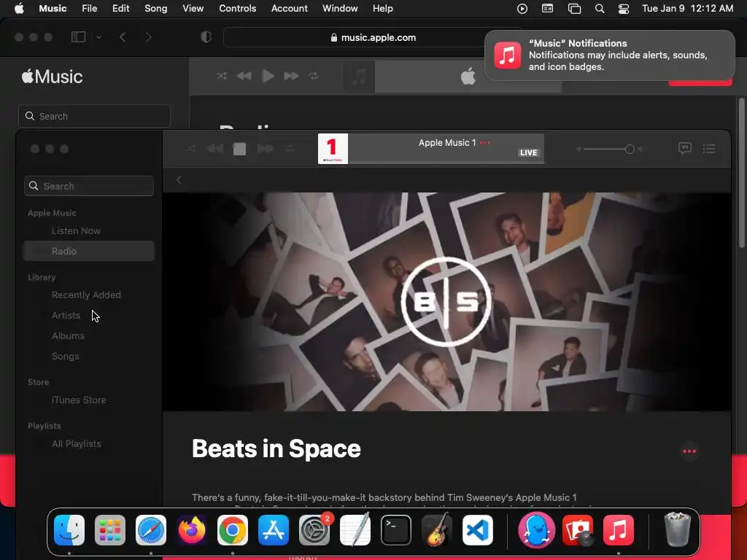Go back in the Safari window
This screenshot has width=747, height=560.
123,37
